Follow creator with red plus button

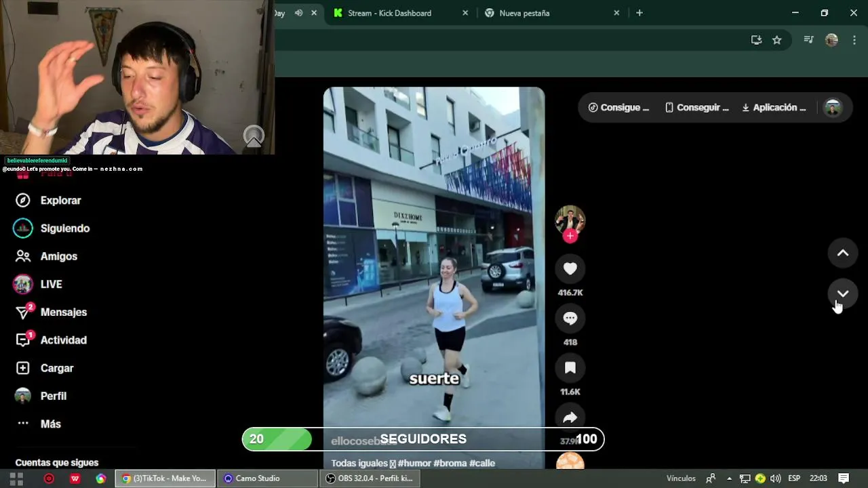tap(570, 236)
